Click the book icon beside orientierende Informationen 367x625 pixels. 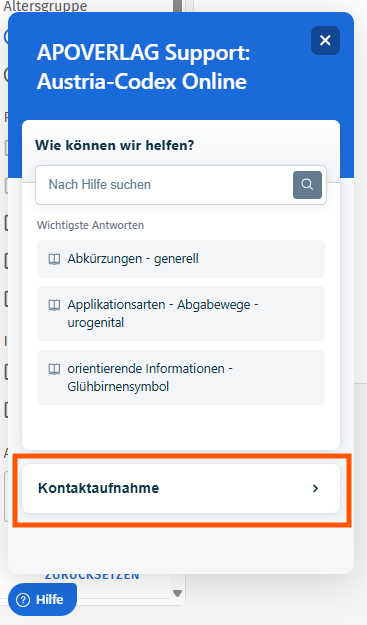tap(54, 369)
